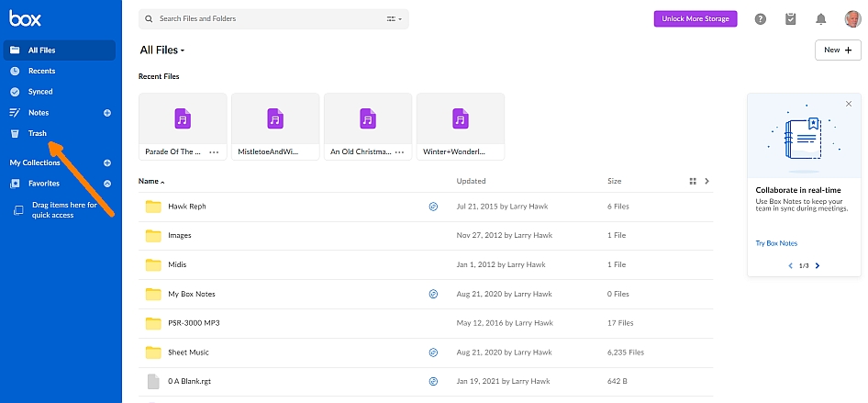Add a new collection with plus icon
The image size is (868, 403).
coord(107,162)
